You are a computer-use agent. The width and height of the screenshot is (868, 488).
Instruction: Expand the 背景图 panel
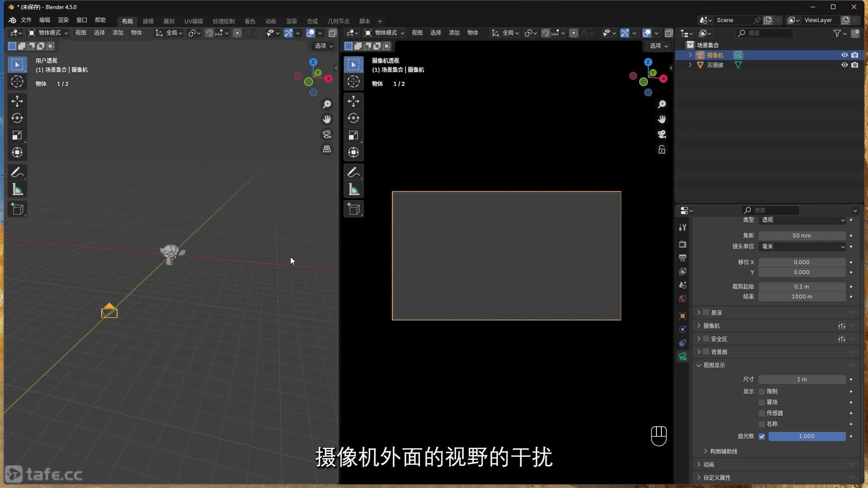coord(698,352)
